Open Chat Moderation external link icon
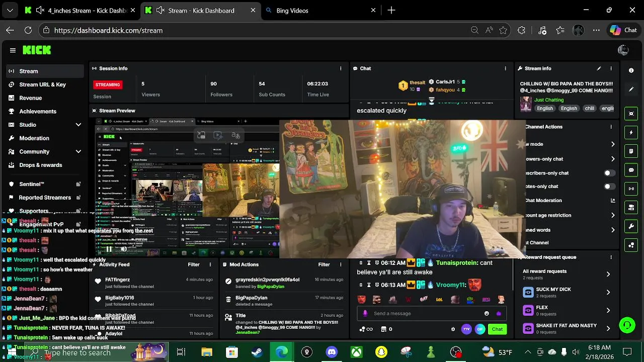Viewport: 644px width, 362px height. [x=613, y=200]
